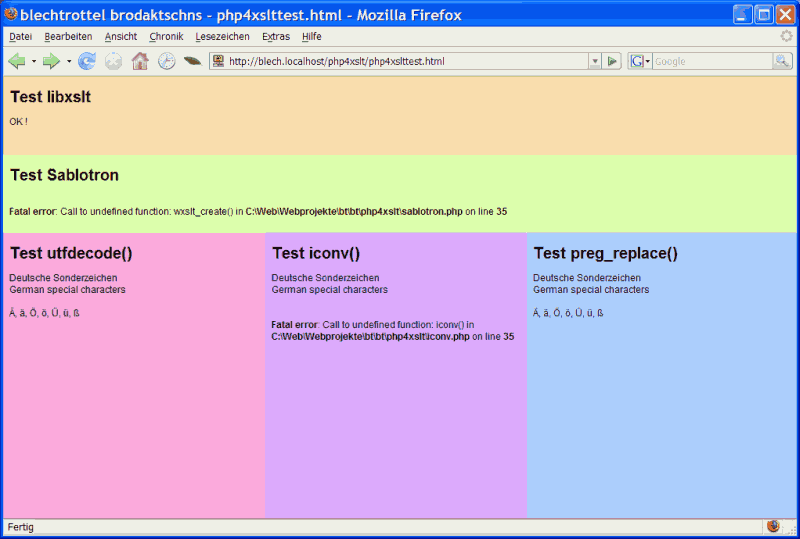This screenshot has height=539, width=800.
Task: Expand the address bar URL dropdown
Action: pos(594,61)
